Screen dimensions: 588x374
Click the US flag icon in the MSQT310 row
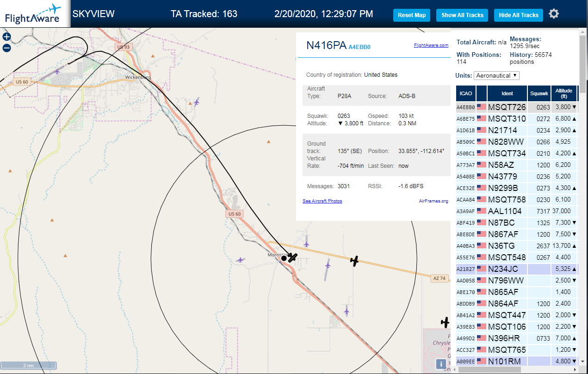coord(482,119)
